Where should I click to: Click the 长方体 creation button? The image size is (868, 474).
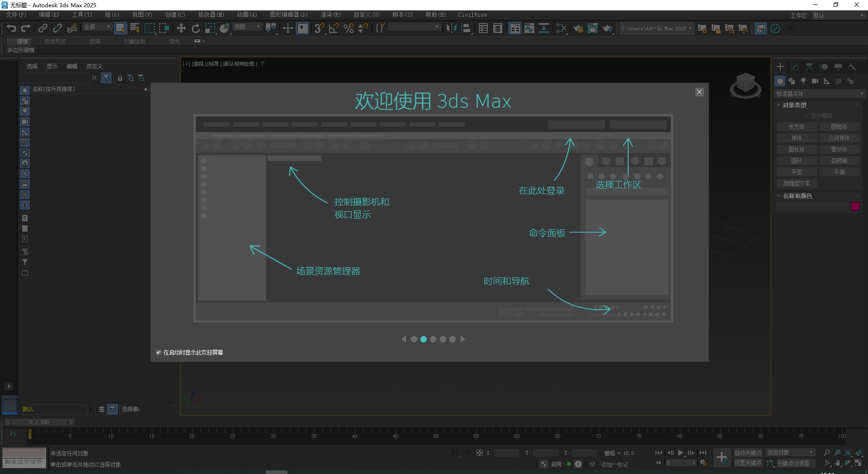[797, 127]
